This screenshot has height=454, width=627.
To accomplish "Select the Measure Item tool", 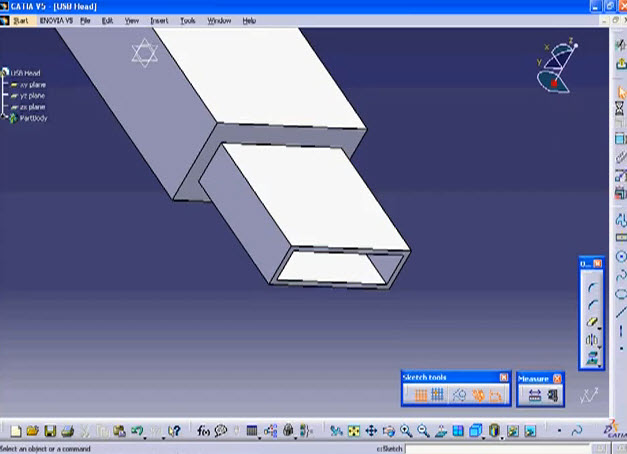I will (x=553, y=396).
